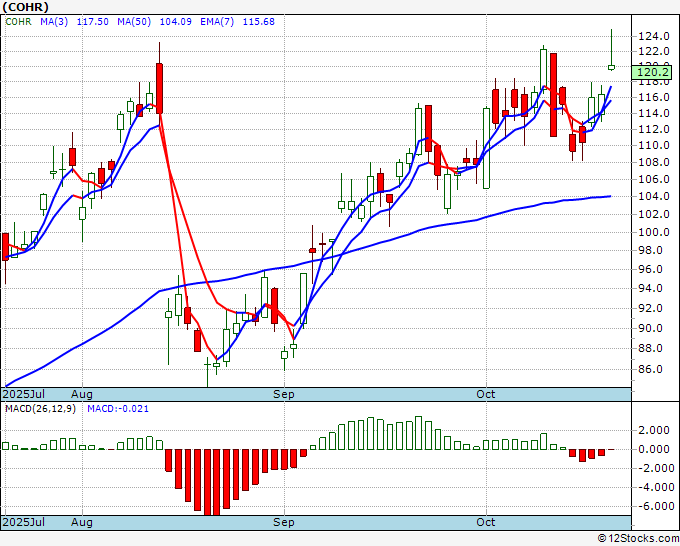Click the MACD:-0.021 value
This screenshot has height=546, width=680.
[118, 409]
